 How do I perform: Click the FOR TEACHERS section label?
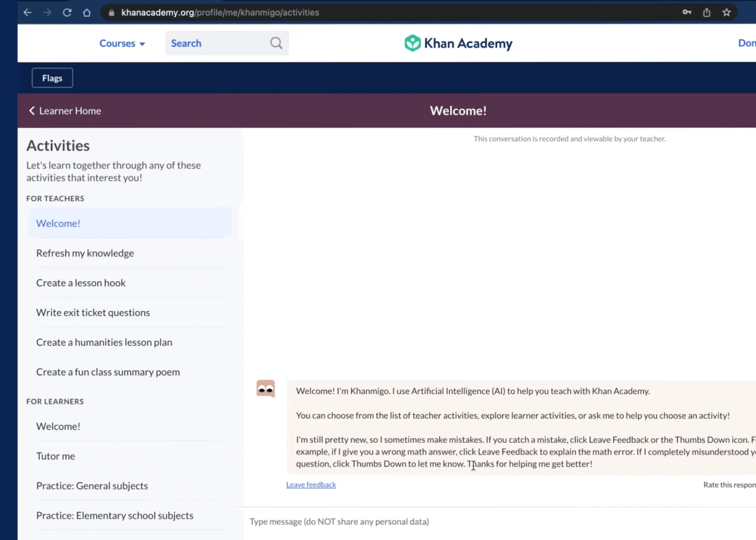55,198
